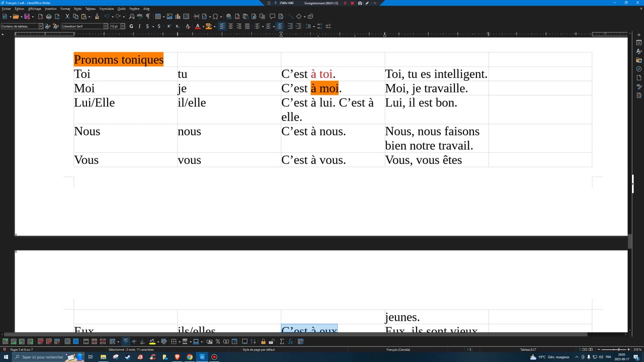
Task: Toggle italic formatting
Action: click(x=139, y=26)
